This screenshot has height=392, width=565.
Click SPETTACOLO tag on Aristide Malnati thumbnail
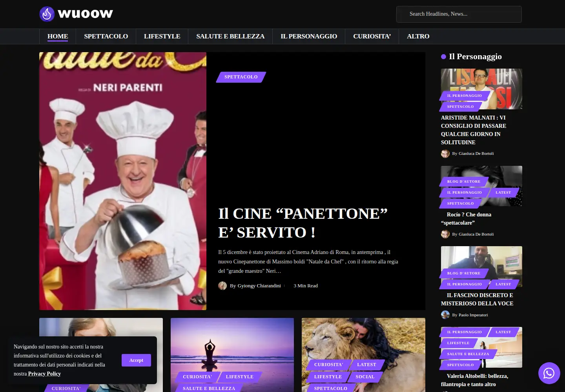click(461, 107)
